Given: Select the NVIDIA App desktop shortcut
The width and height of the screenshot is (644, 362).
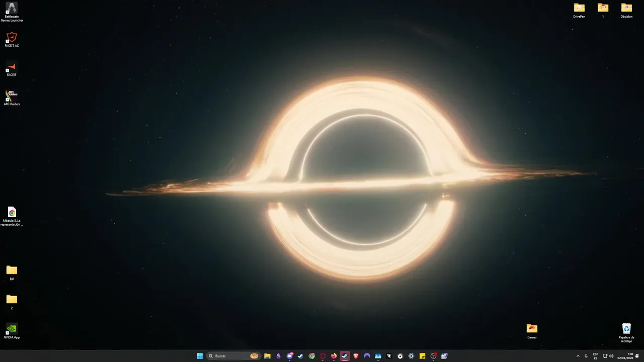Looking at the screenshot, I should point(12,331).
